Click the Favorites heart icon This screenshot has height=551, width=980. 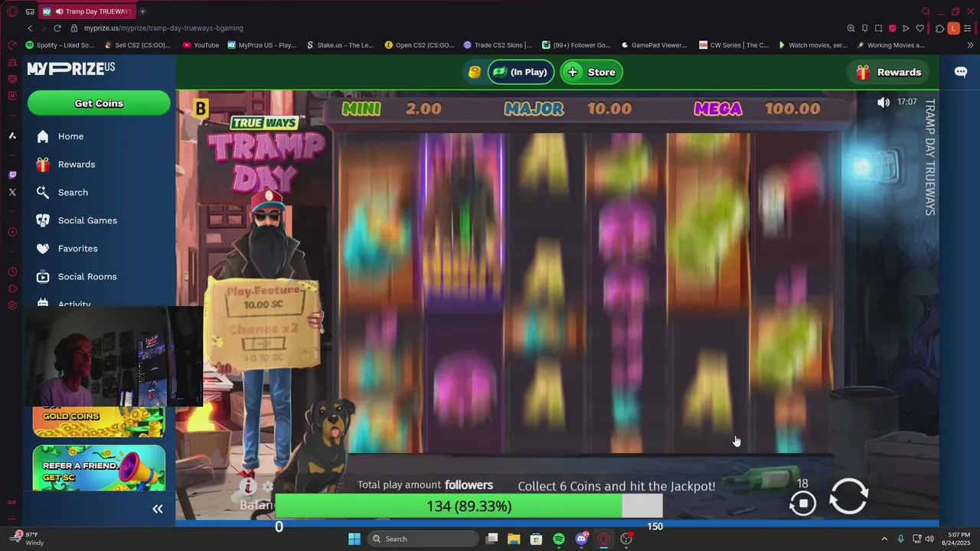point(43,249)
